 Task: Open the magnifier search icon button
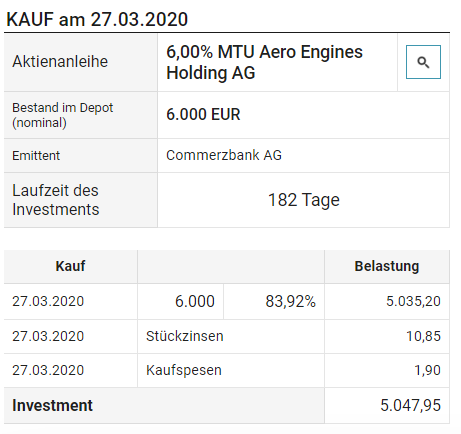pyautogui.click(x=423, y=62)
